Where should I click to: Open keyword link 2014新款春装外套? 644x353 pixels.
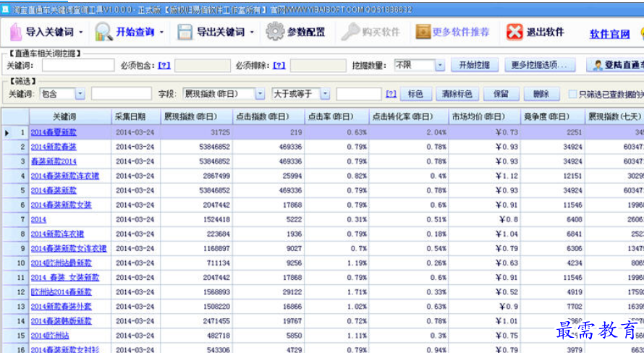pyautogui.click(x=62, y=307)
